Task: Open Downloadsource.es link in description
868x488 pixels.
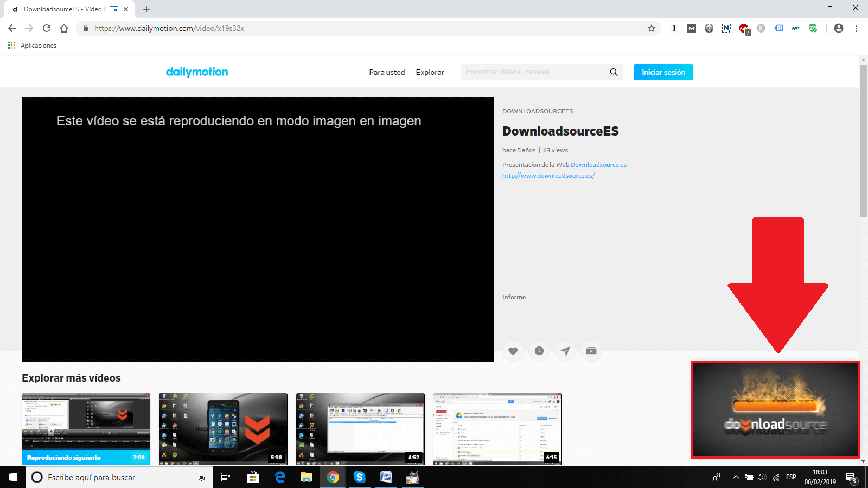Action: pyautogui.click(x=598, y=165)
